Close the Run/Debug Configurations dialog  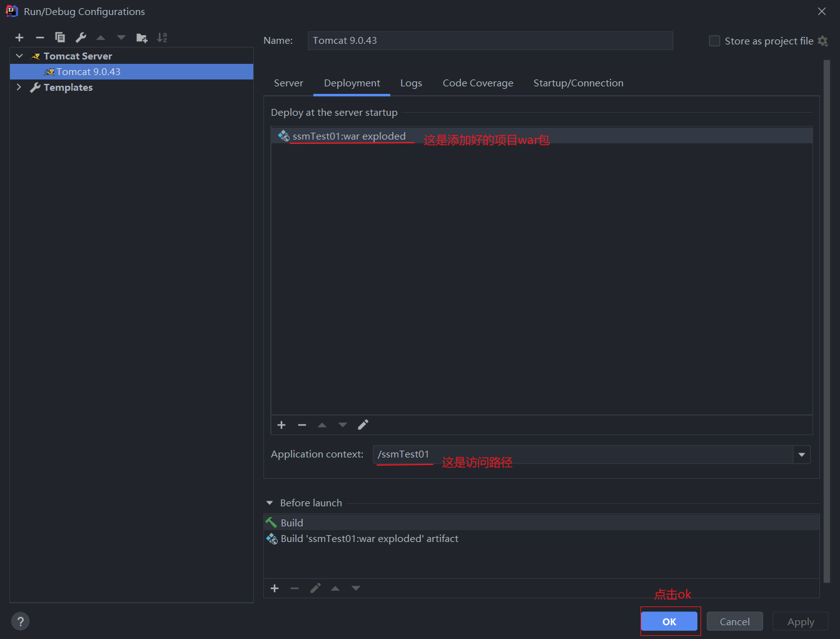pyautogui.click(x=822, y=11)
